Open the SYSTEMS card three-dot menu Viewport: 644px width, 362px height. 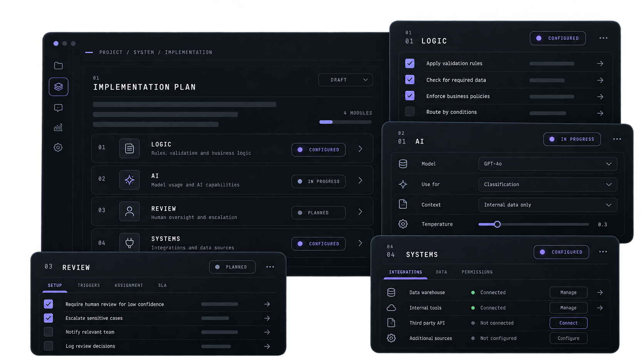coord(603,252)
